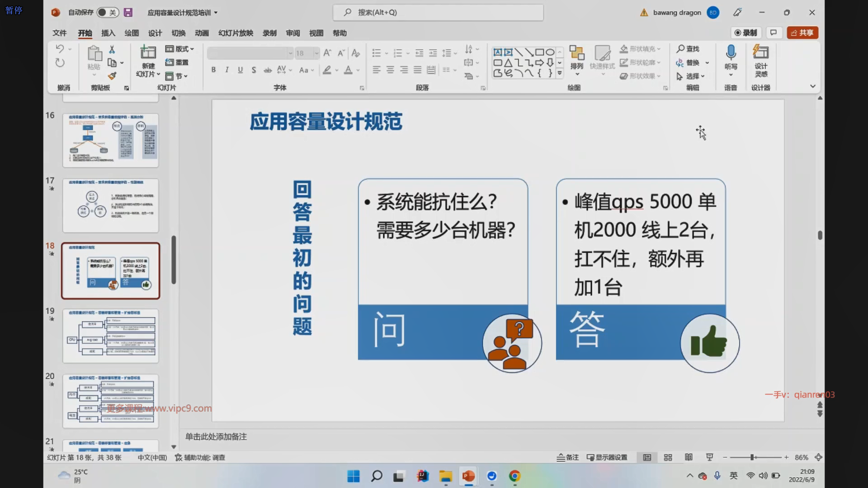Viewport: 868px width, 488px height.
Task: Open the Slide Show (幻灯片放映) tab
Action: click(x=236, y=33)
